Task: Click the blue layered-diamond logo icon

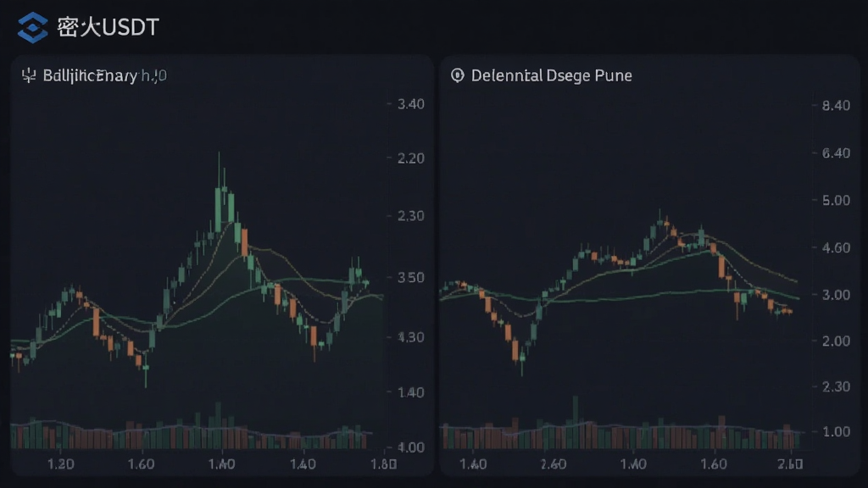Action: (33, 27)
